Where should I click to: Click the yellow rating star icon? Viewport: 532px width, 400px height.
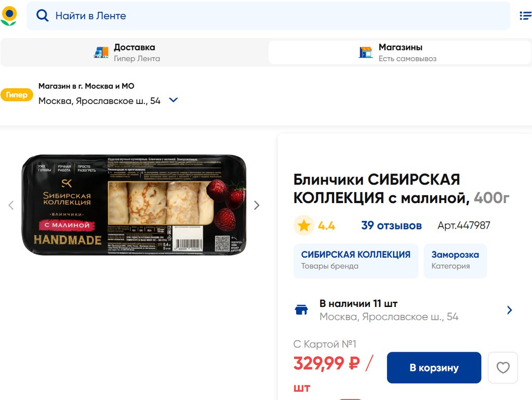pos(303,225)
